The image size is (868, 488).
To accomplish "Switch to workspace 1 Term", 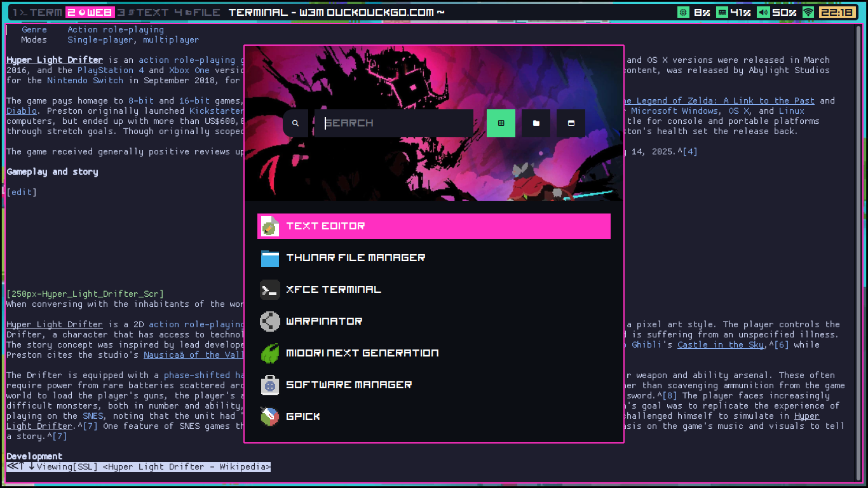I will pos(37,12).
